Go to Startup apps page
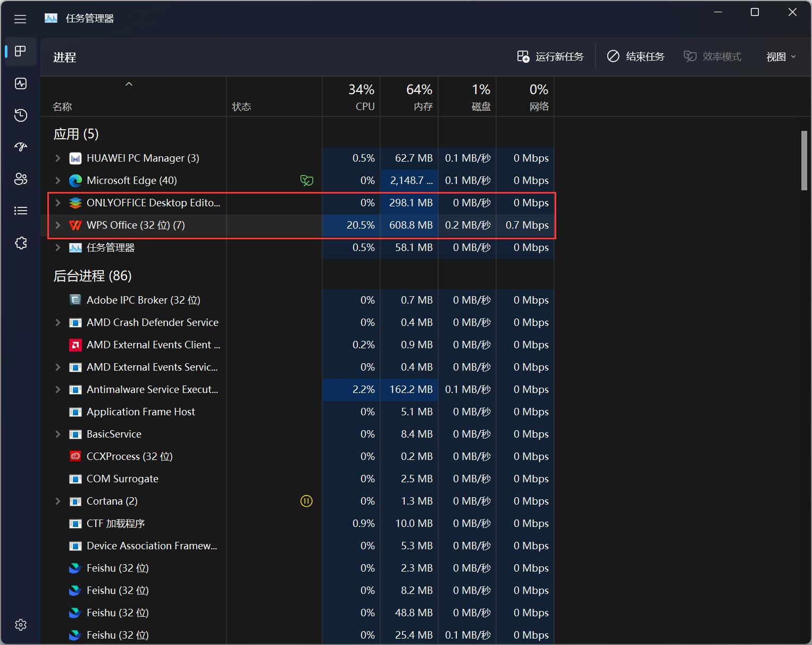The image size is (812, 645). [x=21, y=147]
